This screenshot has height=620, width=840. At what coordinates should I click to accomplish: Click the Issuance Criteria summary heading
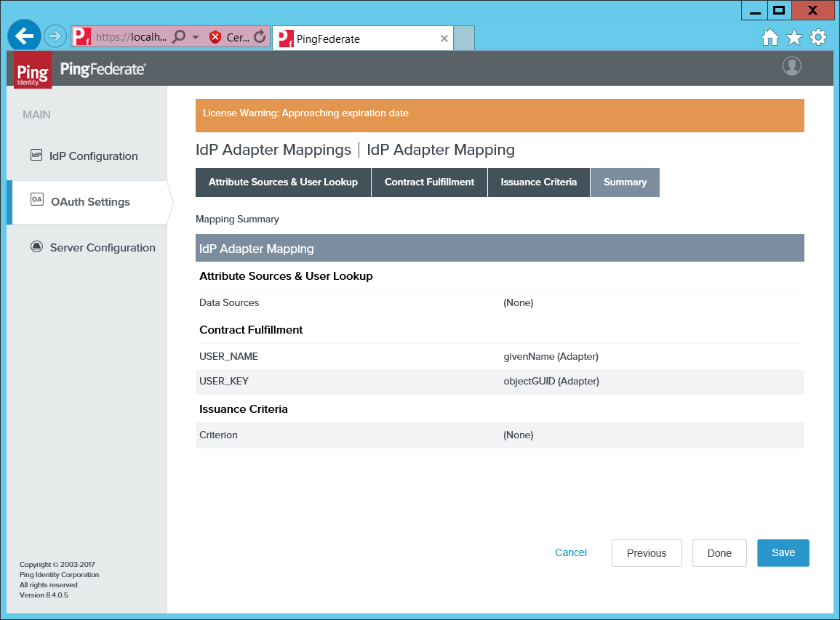(x=243, y=409)
